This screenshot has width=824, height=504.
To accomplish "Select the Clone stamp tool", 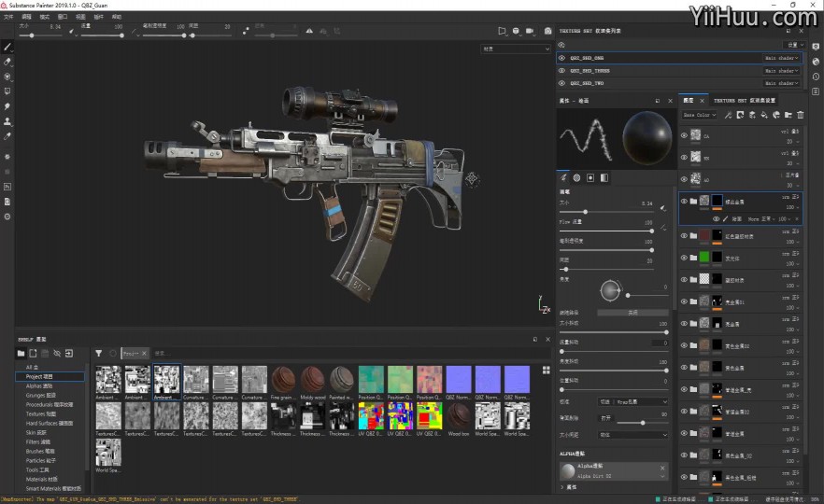I will tap(7, 121).
